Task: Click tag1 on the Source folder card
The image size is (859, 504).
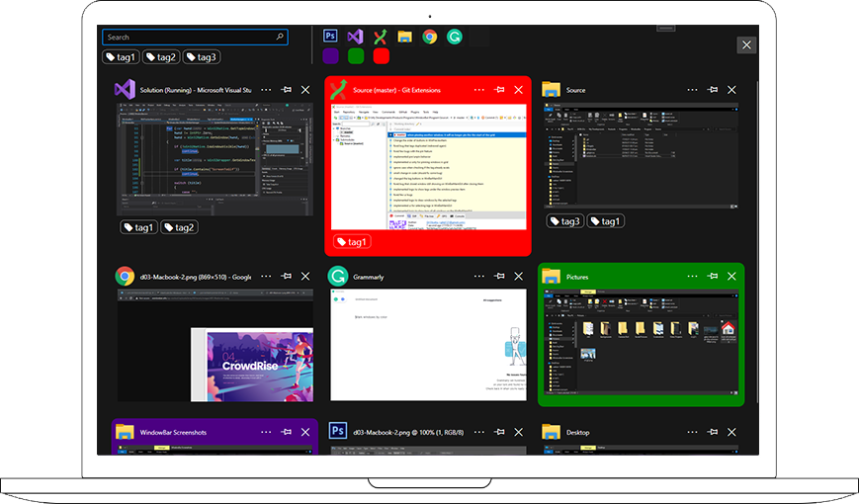Action: 605,221
